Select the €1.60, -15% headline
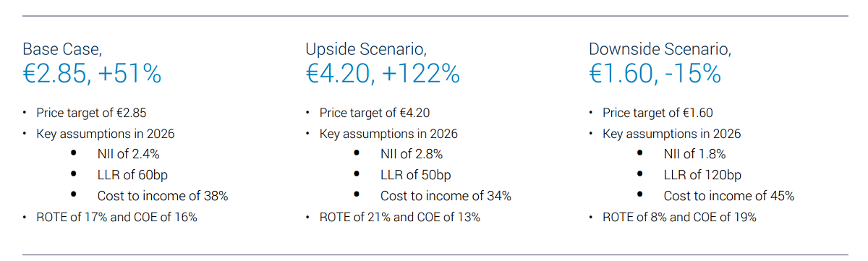 tap(655, 74)
